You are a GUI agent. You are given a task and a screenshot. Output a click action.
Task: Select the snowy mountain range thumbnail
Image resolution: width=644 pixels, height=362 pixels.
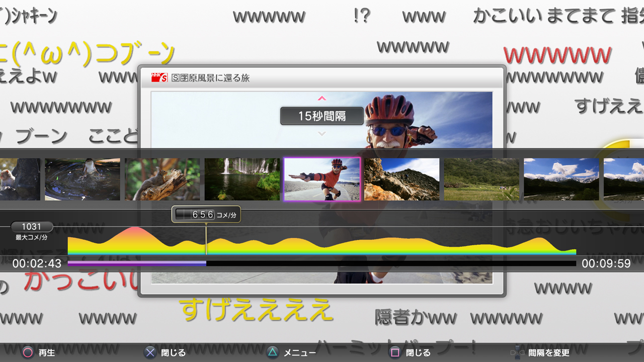561,179
